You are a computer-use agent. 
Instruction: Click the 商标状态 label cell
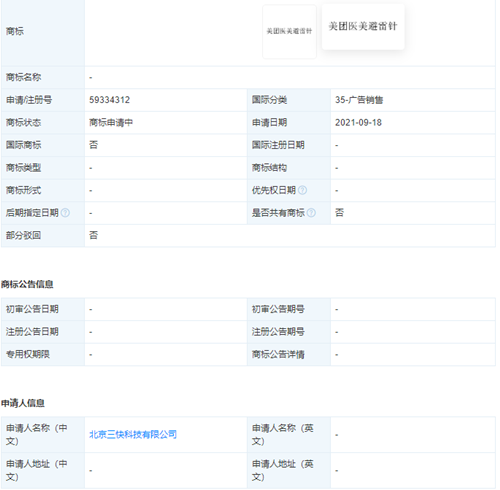(43, 123)
